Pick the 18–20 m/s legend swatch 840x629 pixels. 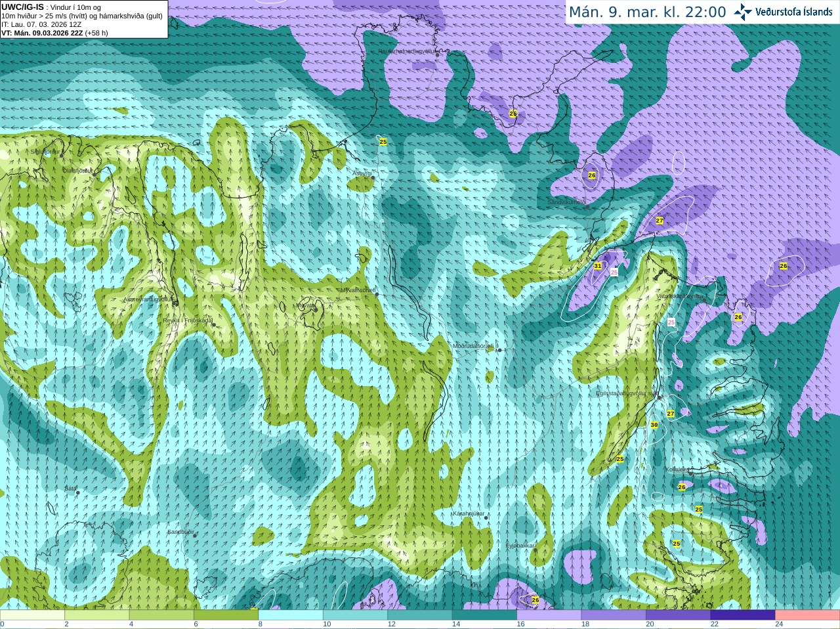pyautogui.click(x=614, y=615)
